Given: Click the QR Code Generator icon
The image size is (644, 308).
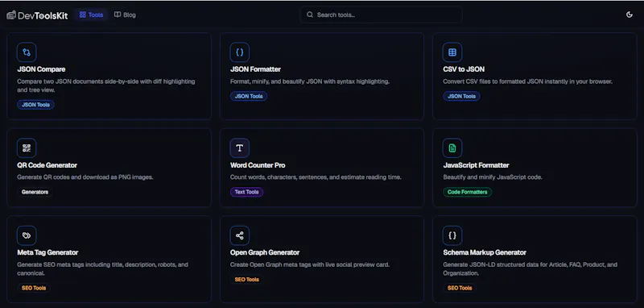Looking at the screenshot, I should pyautogui.click(x=27, y=148).
